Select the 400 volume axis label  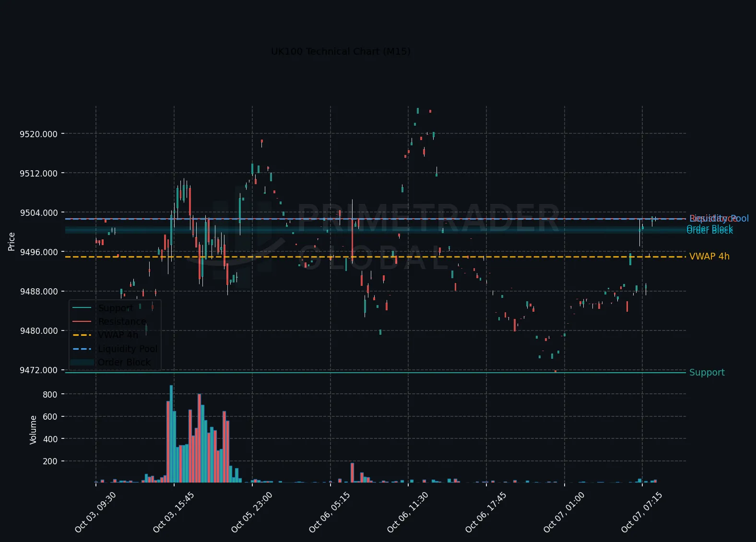coord(50,439)
